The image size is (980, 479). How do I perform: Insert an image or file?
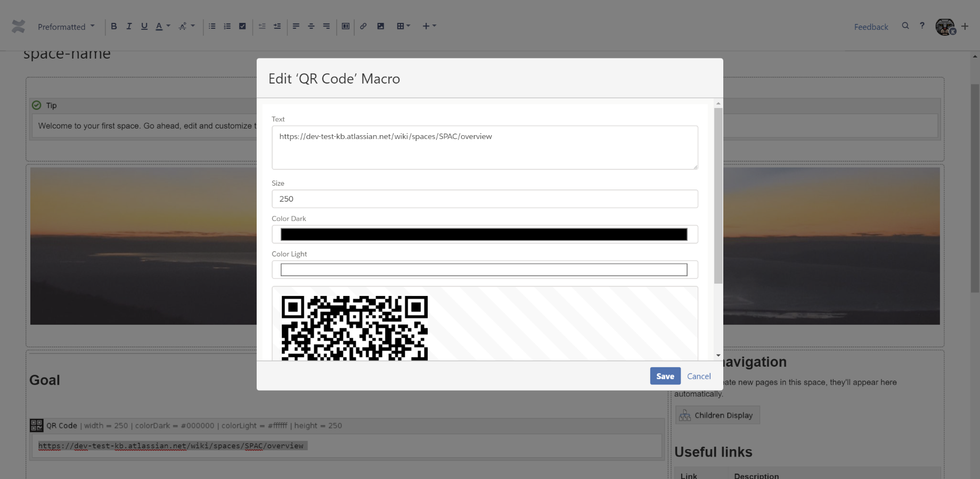pos(381,26)
